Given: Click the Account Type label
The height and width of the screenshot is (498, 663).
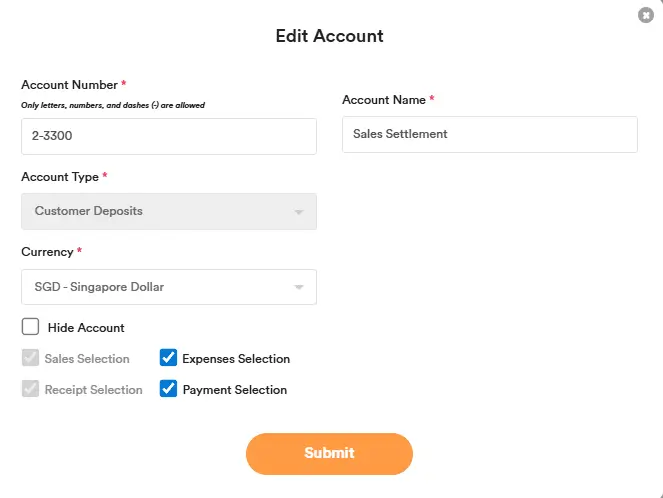Looking at the screenshot, I should 60,177.
